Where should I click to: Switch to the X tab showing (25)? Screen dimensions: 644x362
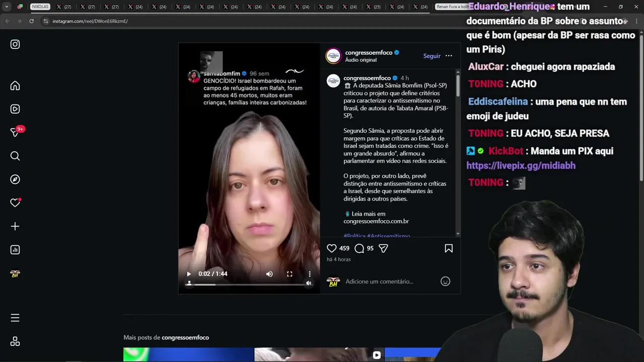(373, 7)
